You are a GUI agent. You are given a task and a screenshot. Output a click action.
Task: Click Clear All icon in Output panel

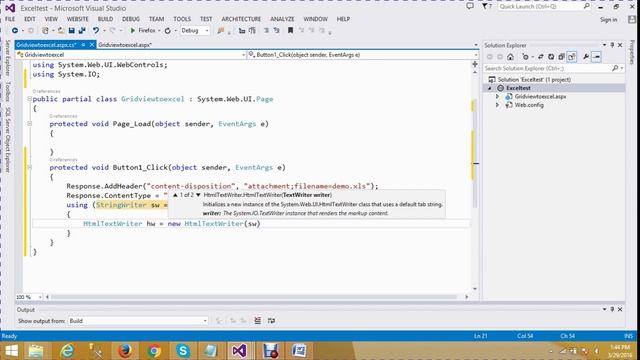pos(258,321)
